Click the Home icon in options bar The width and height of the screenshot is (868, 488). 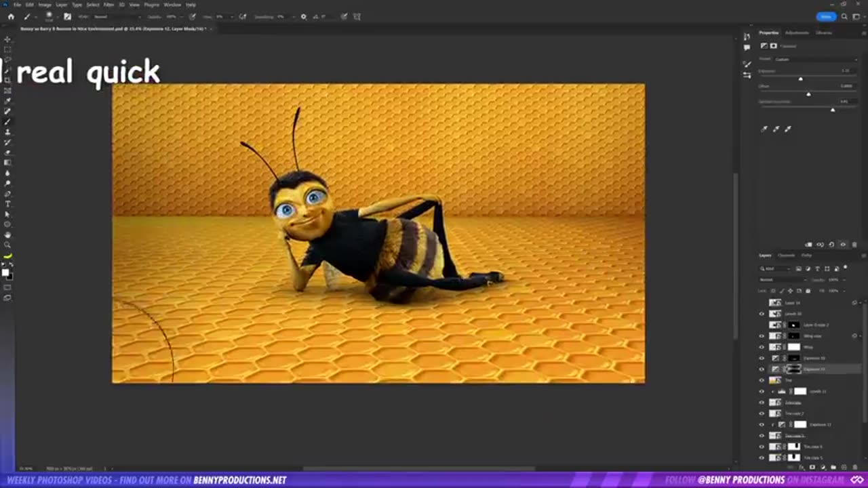click(x=11, y=16)
